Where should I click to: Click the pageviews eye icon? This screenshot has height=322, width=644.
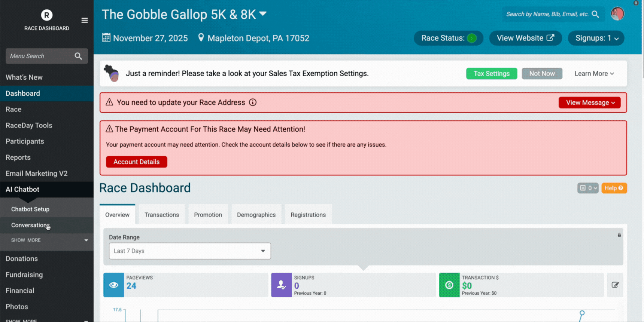(x=113, y=285)
